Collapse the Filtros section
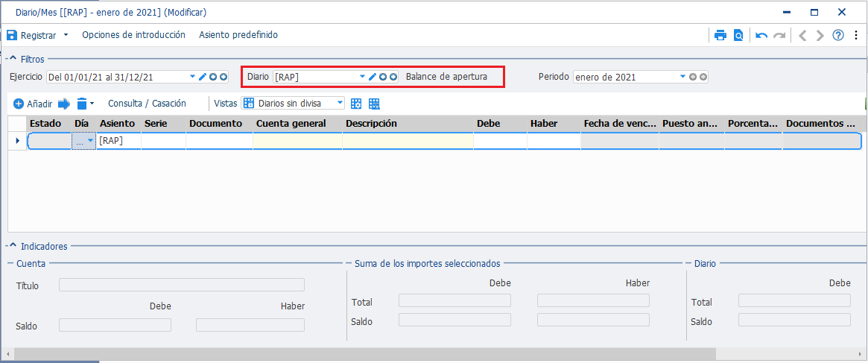The width and height of the screenshot is (868, 363). click(x=13, y=59)
